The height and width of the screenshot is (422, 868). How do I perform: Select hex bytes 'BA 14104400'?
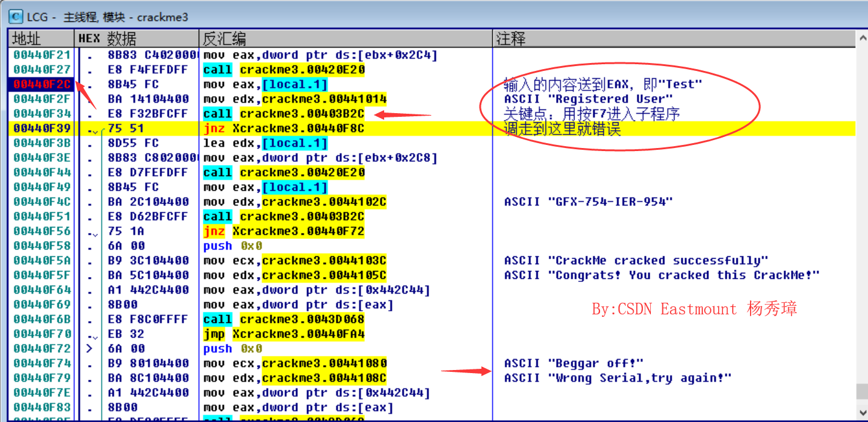point(147,99)
